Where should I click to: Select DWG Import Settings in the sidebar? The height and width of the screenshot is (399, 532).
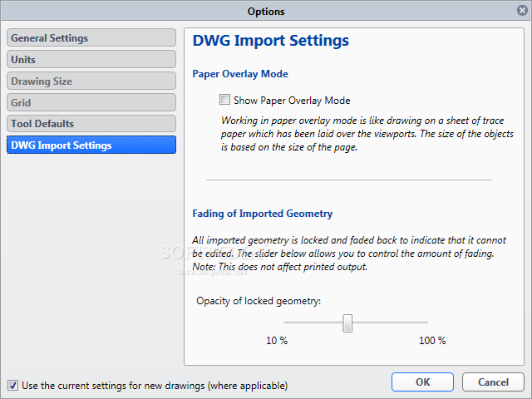[91, 145]
